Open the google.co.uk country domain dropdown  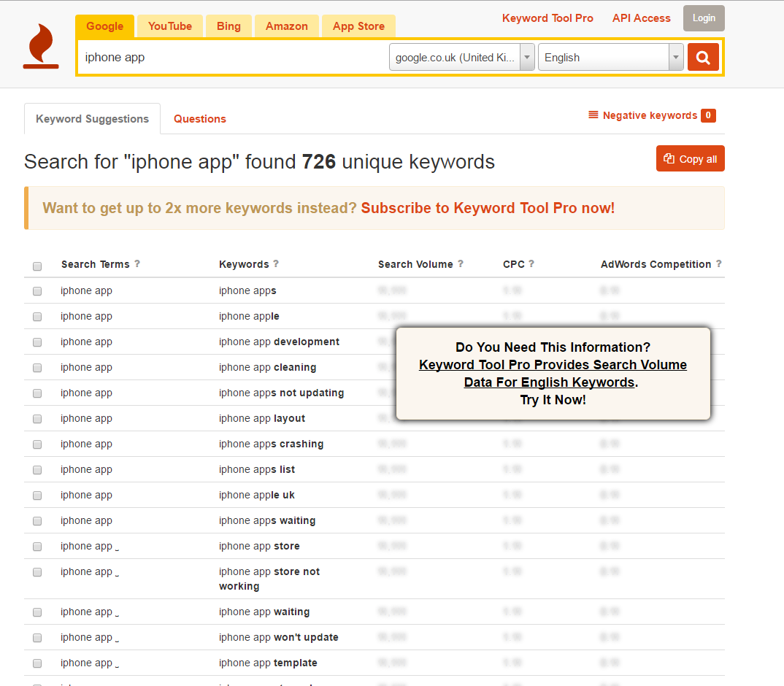(462, 57)
